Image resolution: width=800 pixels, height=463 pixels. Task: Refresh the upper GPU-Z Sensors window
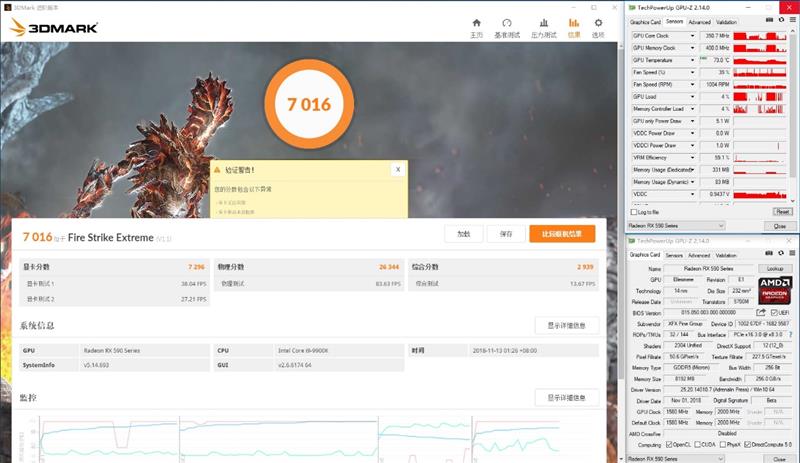[781, 20]
